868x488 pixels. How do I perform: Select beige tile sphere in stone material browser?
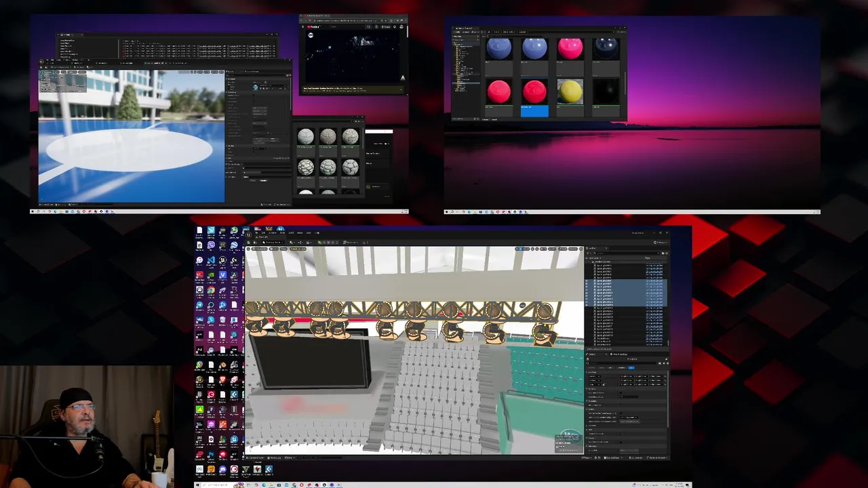point(328,136)
